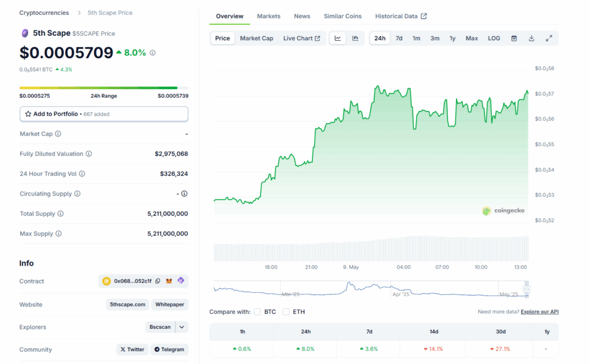Open the calendar date range picker icon
This screenshot has height=364, width=589.
click(x=514, y=39)
